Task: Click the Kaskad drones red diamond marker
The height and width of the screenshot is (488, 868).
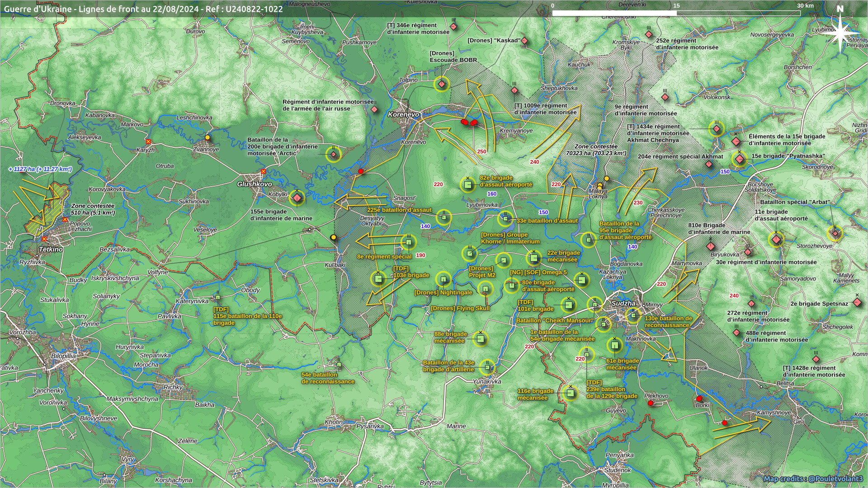Action: tap(525, 41)
